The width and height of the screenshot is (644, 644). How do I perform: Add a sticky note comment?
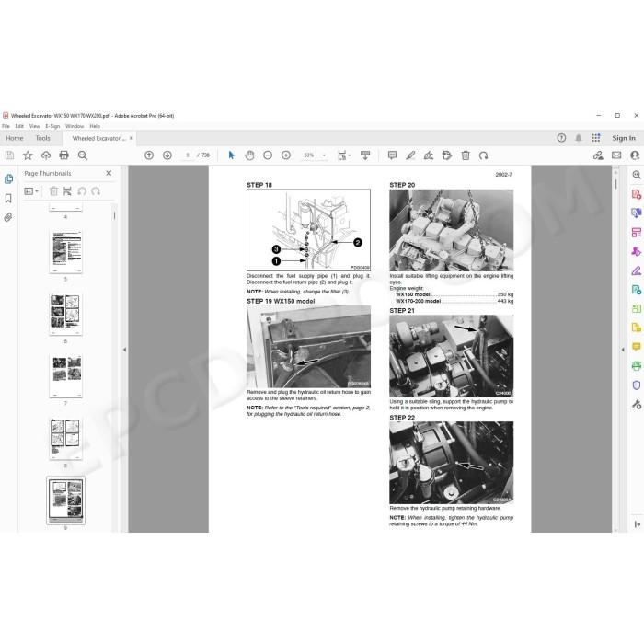click(392, 155)
